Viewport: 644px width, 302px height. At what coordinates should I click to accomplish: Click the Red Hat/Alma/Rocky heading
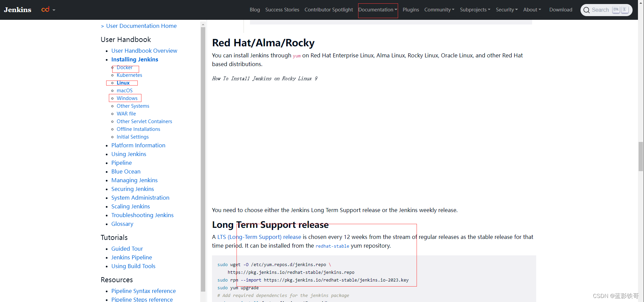pyautogui.click(x=263, y=43)
